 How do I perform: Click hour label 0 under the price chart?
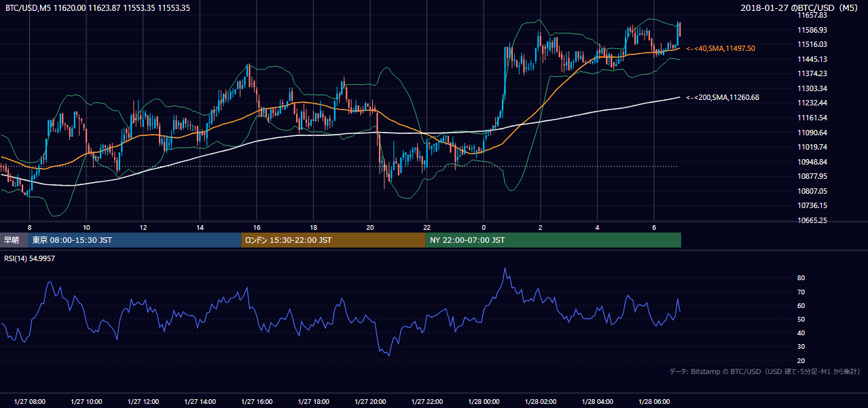pyautogui.click(x=484, y=227)
